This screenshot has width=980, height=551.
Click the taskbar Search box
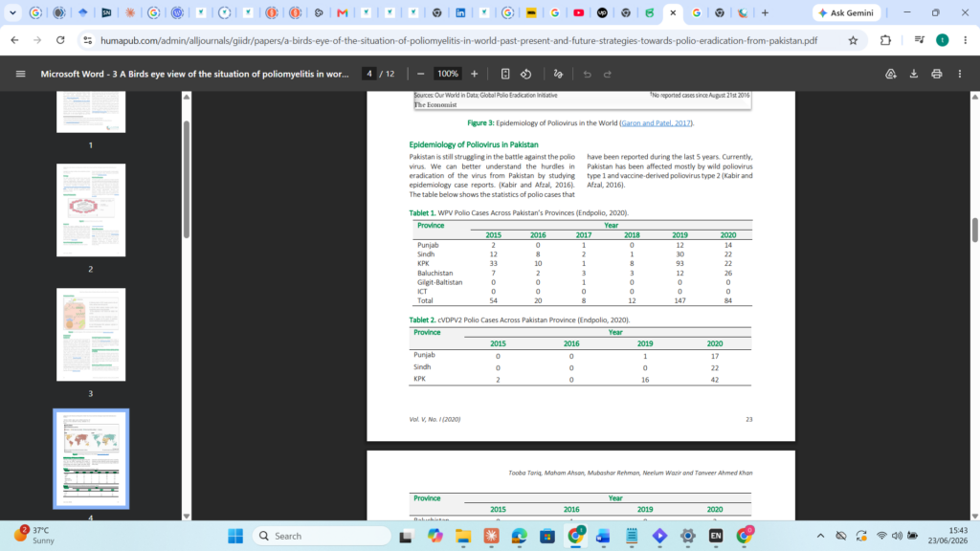pos(323,536)
